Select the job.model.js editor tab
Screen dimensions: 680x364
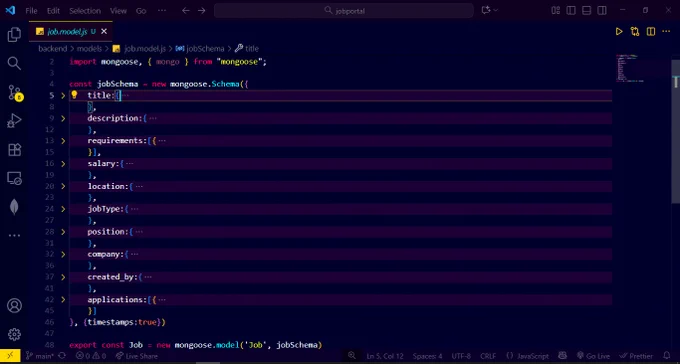tap(71, 31)
